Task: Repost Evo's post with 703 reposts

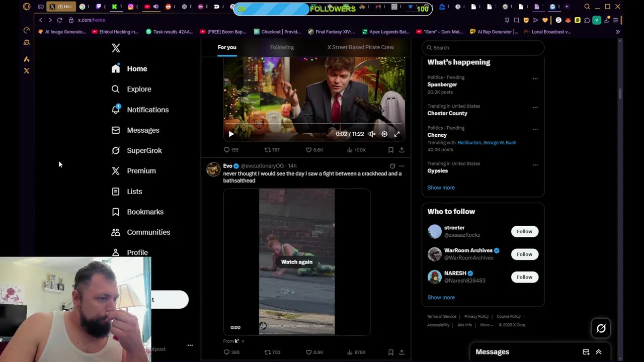Action: tap(272, 352)
